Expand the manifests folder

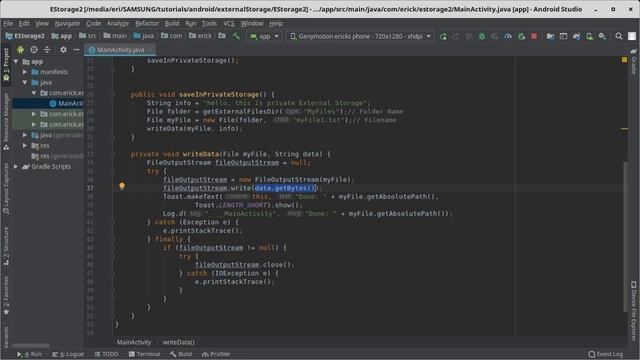click(x=25, y=72)
